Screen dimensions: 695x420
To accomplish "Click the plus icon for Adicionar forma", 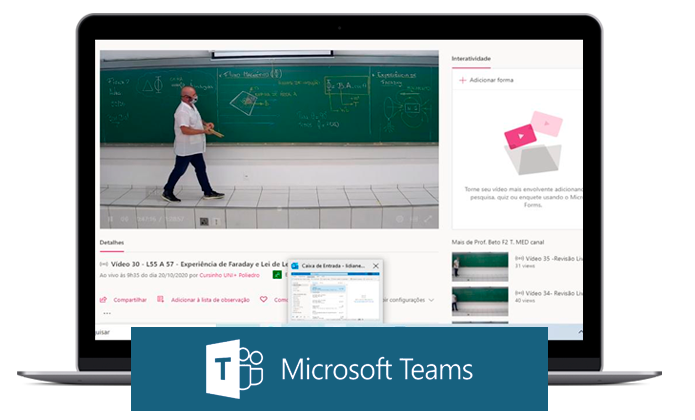I will pos(462,80).
